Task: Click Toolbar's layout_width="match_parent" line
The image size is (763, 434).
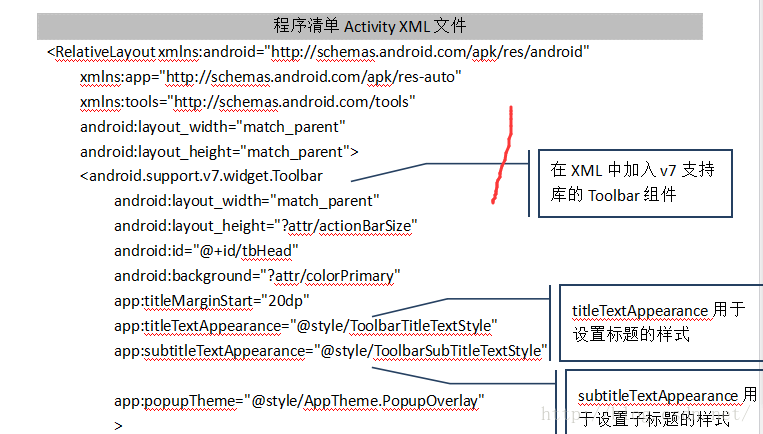Action: pyautogui.click(x=247, y=201)
